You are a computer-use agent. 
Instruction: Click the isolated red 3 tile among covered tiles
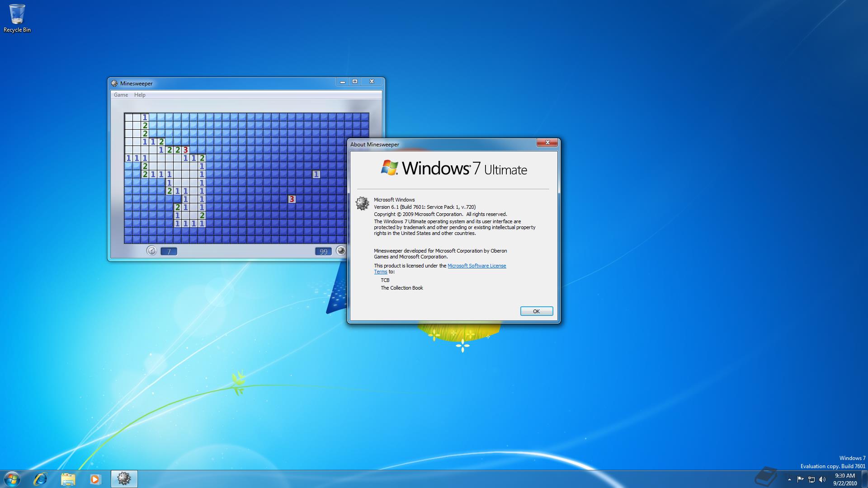tap(292, 199)
